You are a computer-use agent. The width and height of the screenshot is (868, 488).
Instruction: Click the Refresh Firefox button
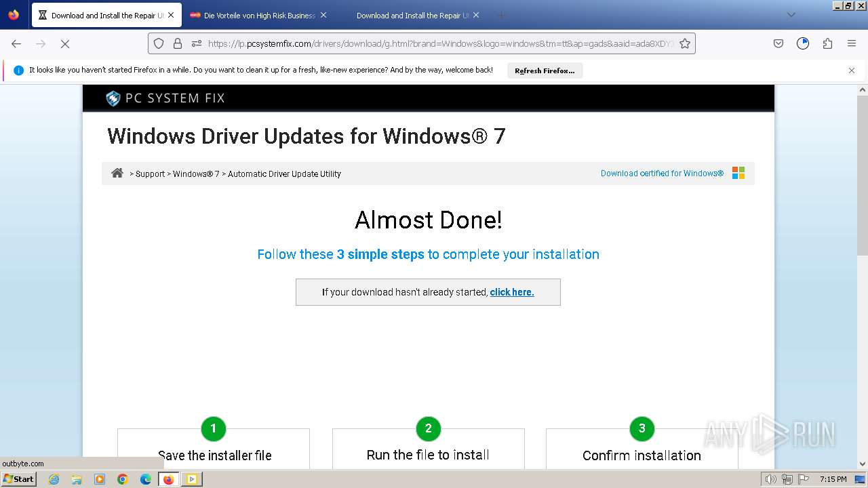pyautogui.click(x=545, y=70)
